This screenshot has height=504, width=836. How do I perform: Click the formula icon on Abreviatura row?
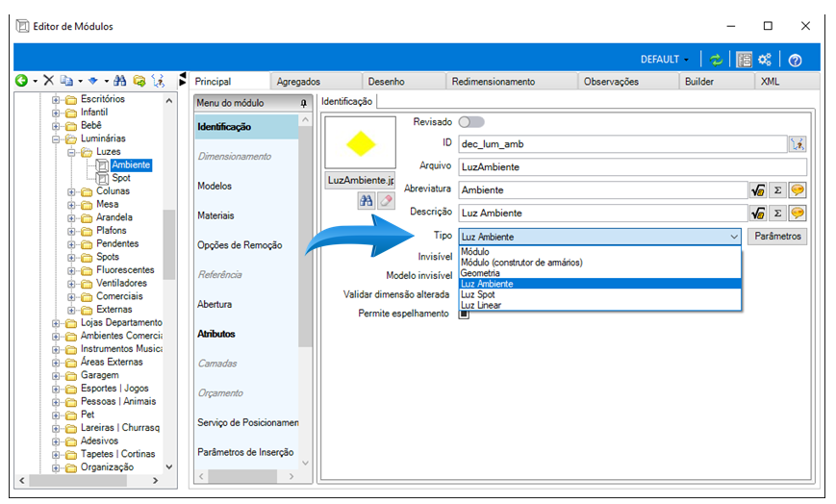[x=758, y=190]
